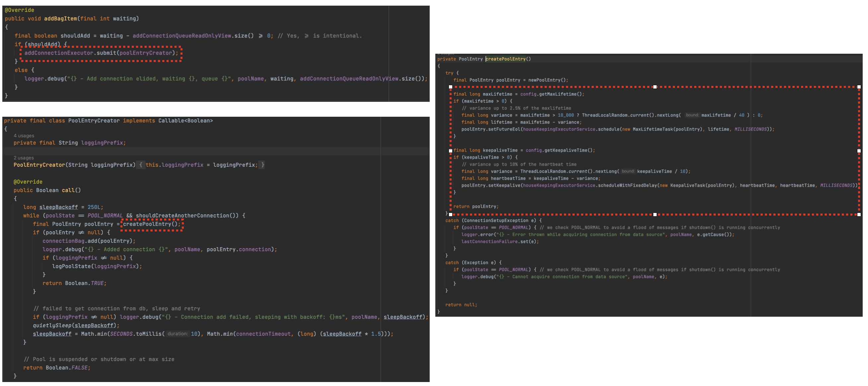Image resolution: width=868 pixels, height=386 pixels.
Task: Click the bottom-left corner handle of red selection
Action: pyautogui.click(x=451, y=215)
